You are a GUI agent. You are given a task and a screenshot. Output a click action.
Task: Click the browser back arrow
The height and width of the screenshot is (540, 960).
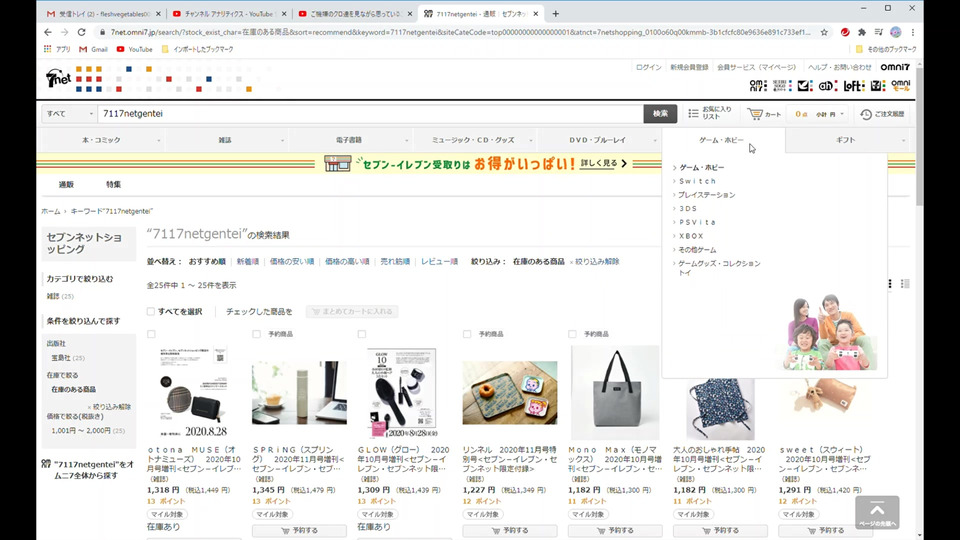coord(48,32)
